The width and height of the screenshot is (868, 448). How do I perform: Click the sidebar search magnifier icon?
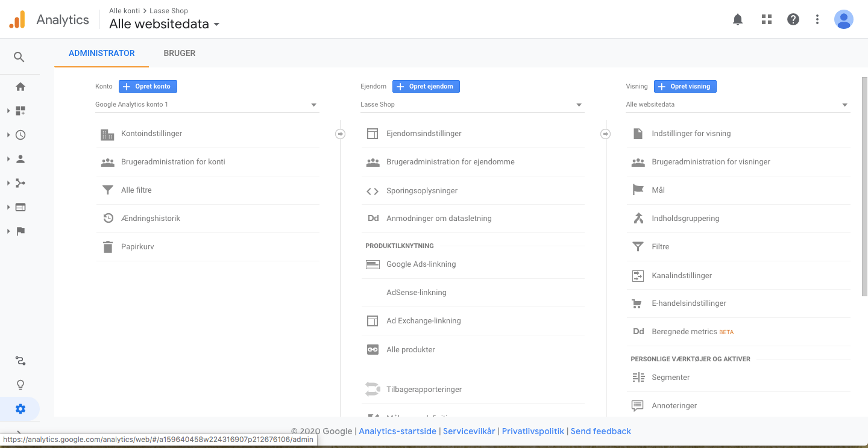pyautogui.click(x=19, y=57)
